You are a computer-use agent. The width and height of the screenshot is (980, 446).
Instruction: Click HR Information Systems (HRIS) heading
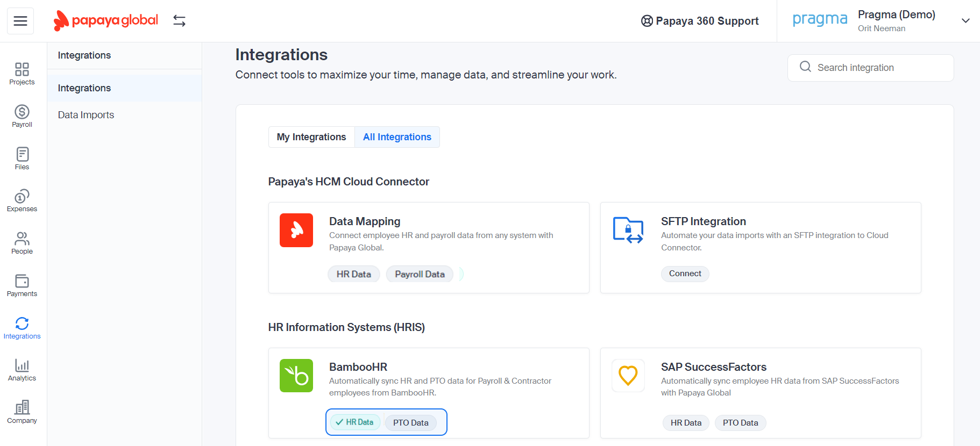click(x=346, y=327)
